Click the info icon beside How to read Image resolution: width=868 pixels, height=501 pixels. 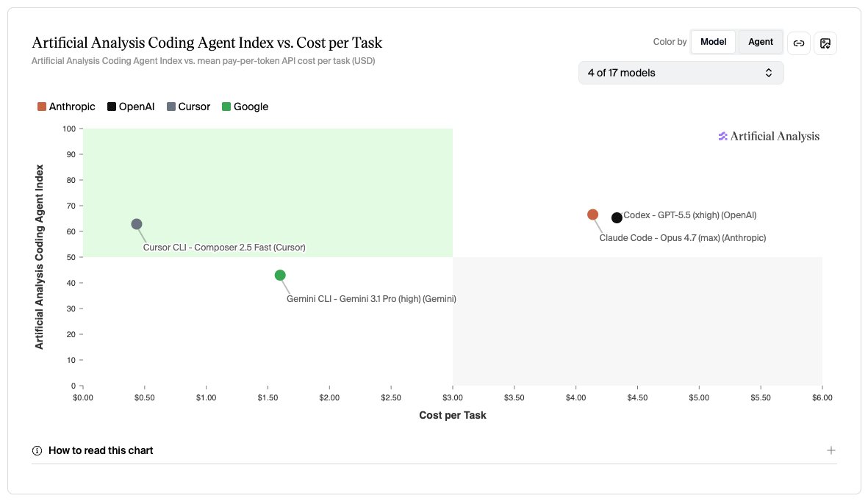(37, 450)
